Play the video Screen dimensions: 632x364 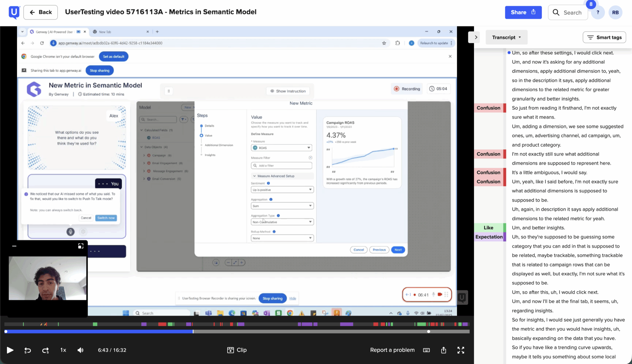[x=10, y=350]
